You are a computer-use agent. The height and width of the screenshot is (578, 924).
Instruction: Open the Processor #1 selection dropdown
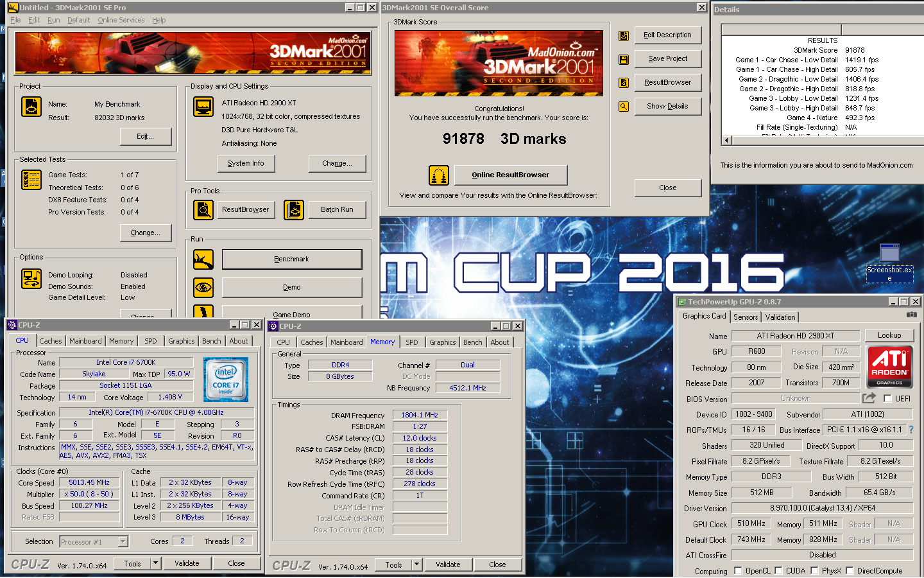123,542
